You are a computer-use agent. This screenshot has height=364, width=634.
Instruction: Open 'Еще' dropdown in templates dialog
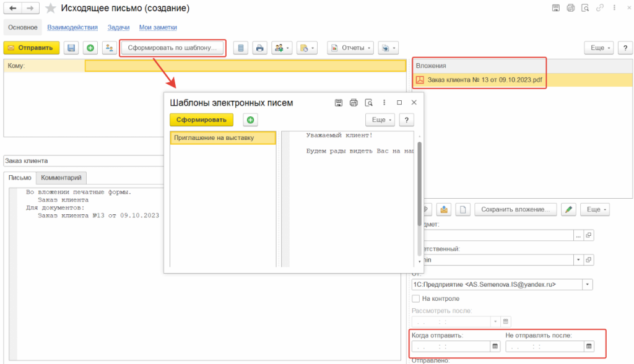click(x=380, y=120)
